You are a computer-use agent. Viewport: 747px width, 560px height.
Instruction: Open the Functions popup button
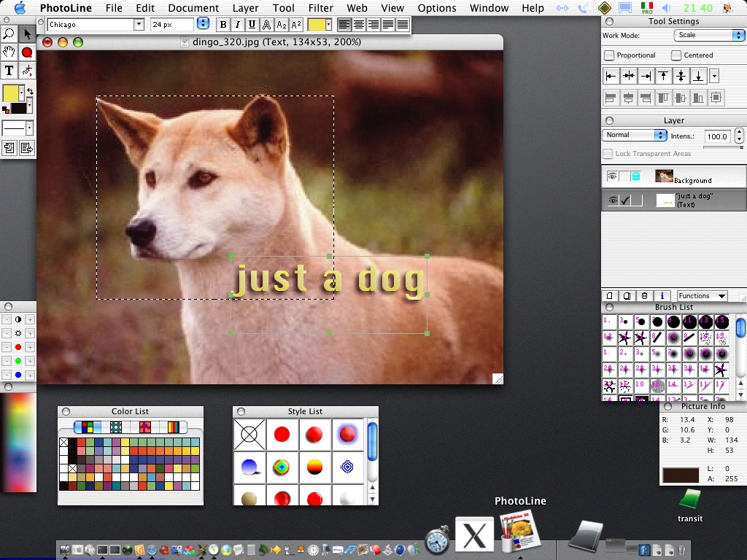(702, 296)
